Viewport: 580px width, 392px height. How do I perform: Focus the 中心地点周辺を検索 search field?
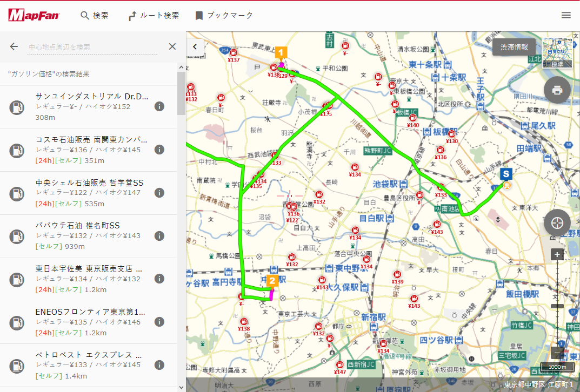pyautogui.click(x=92, y=47)
